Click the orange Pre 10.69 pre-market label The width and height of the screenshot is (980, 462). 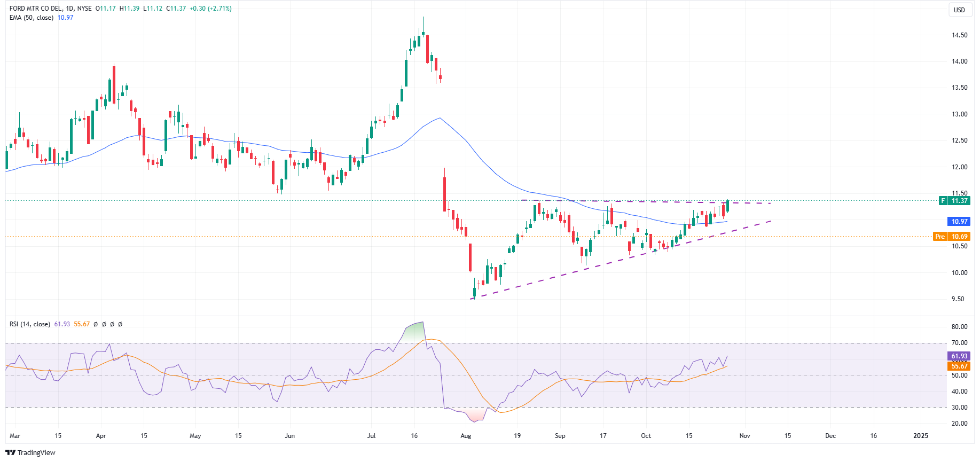click(x=952, y=237)
